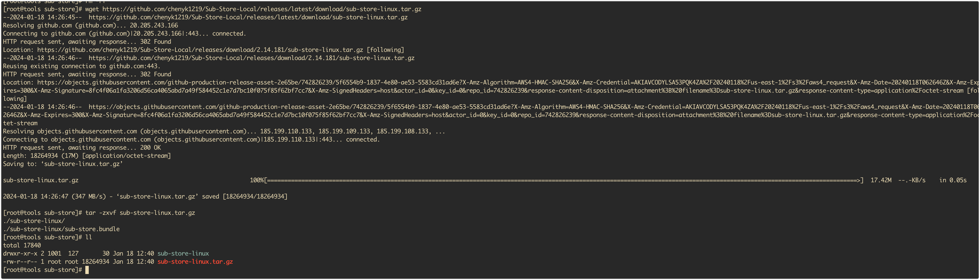Click the 'll' command after the prompt
The height and width of the screenshot is (280, 980).
[89, 237]
